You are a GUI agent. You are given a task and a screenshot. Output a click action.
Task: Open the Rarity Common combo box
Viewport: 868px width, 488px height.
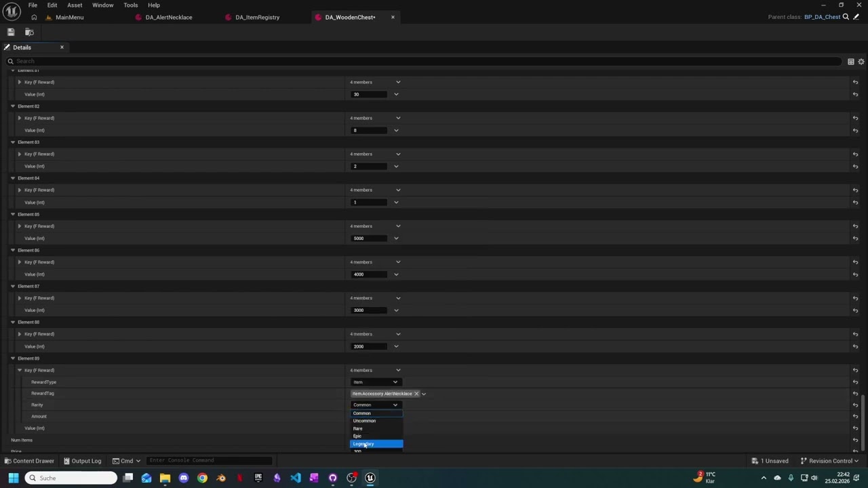click(375, 405)
